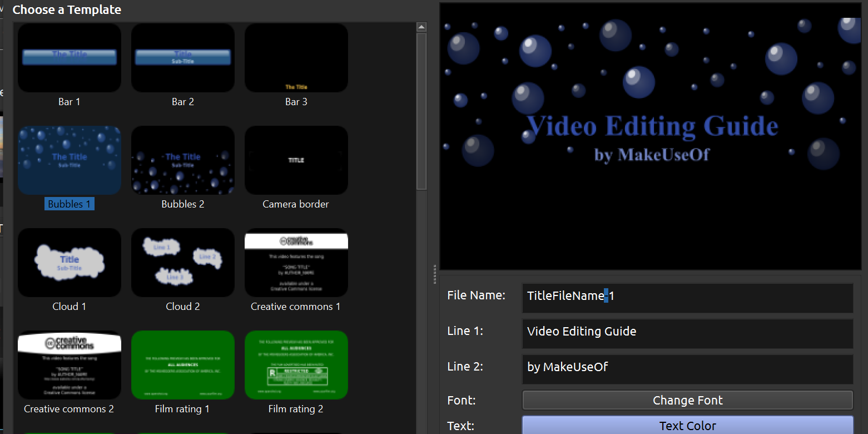868x434 pixels.
Task: Open the Text Color picker
Action: (x=687, y=426)
